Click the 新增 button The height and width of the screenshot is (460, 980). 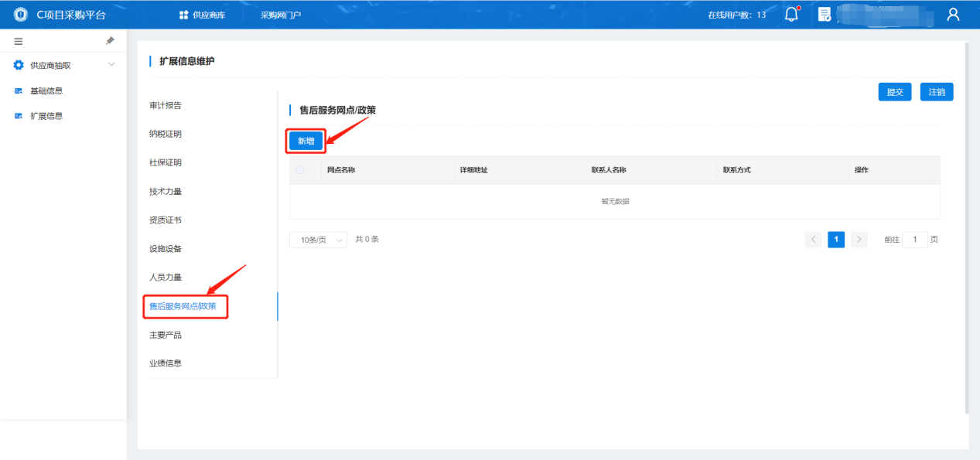[306, 141]
